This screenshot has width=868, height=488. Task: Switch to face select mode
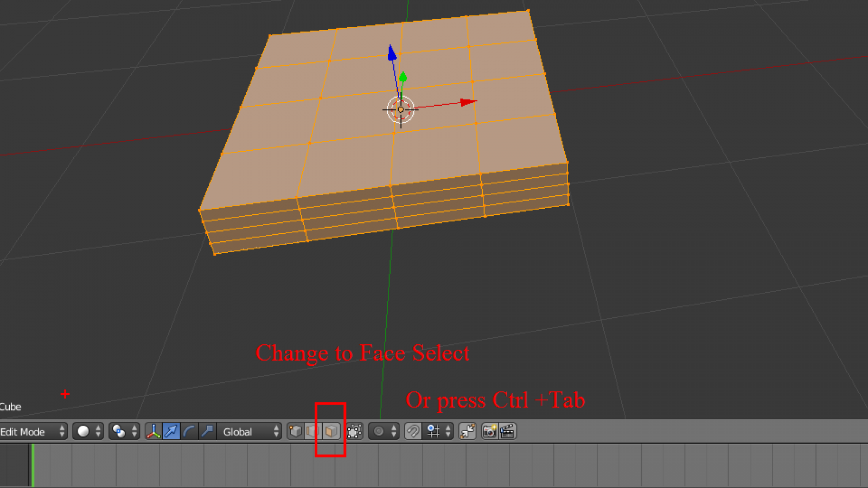(x=331, y=432)
